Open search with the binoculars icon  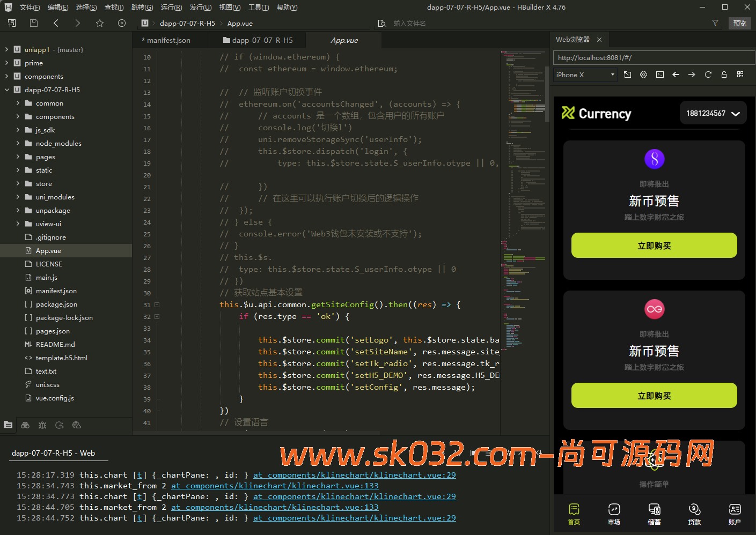(25, 425)
